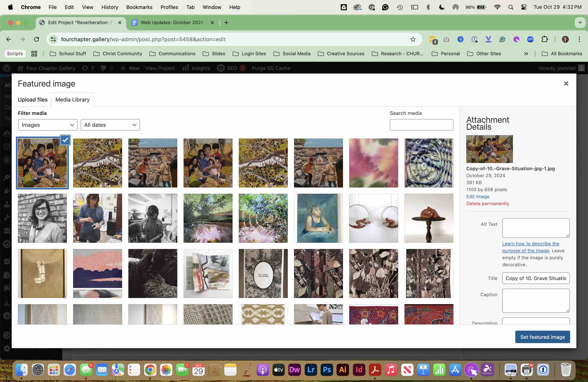Open Learn how to describe the image link
This screenshot has width=588, height=382.
[x=530, y=247]
